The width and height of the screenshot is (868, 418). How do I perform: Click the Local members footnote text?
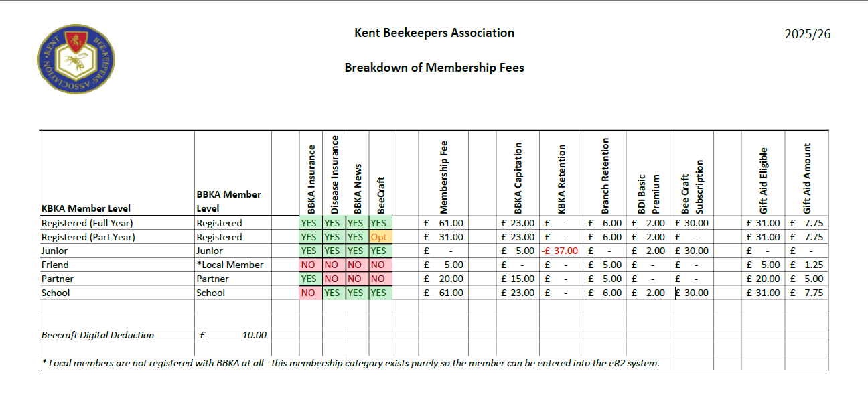pos(350,363)
